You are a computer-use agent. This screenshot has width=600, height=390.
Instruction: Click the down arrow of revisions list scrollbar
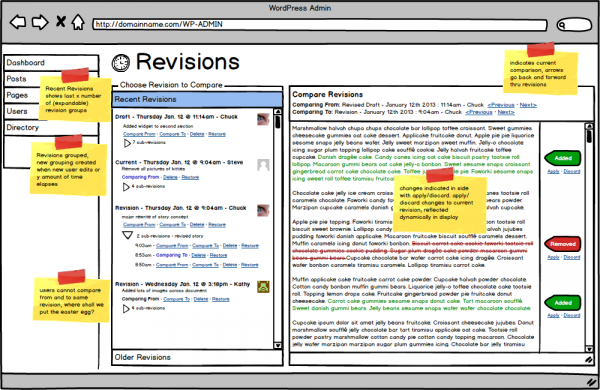click(x=278, y=345)
